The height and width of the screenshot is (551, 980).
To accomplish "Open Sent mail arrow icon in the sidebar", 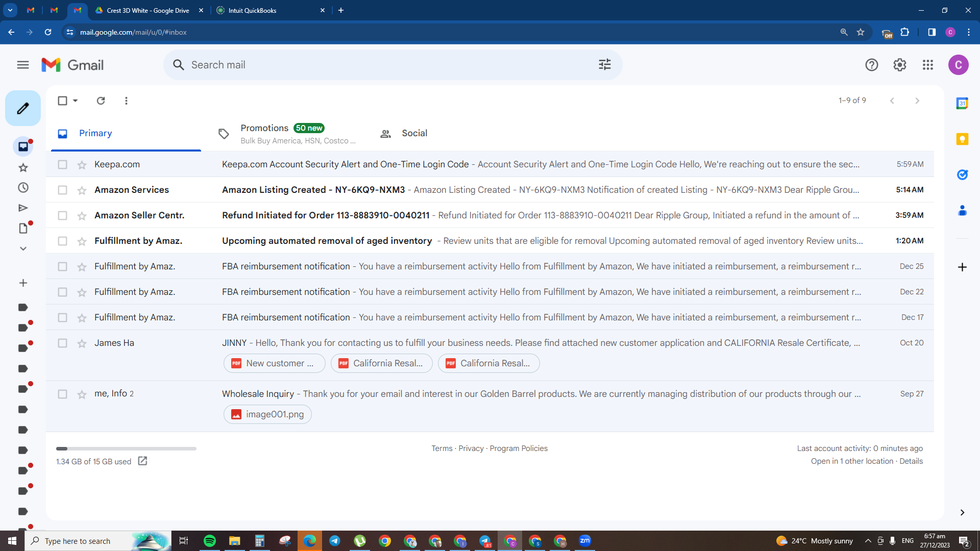I will click(x=23, y=208).
